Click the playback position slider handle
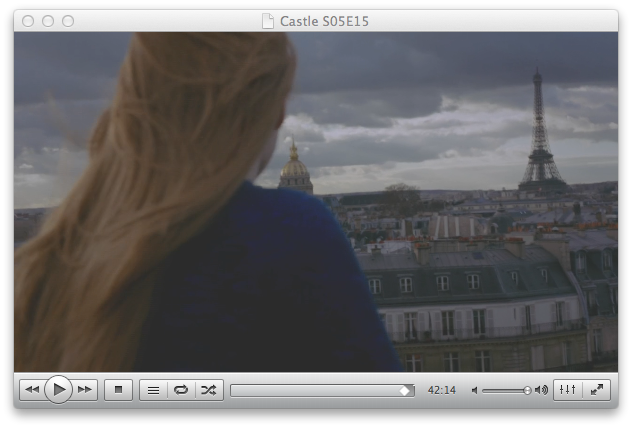Screen dimensions: 632x428 tap(405, 390)
